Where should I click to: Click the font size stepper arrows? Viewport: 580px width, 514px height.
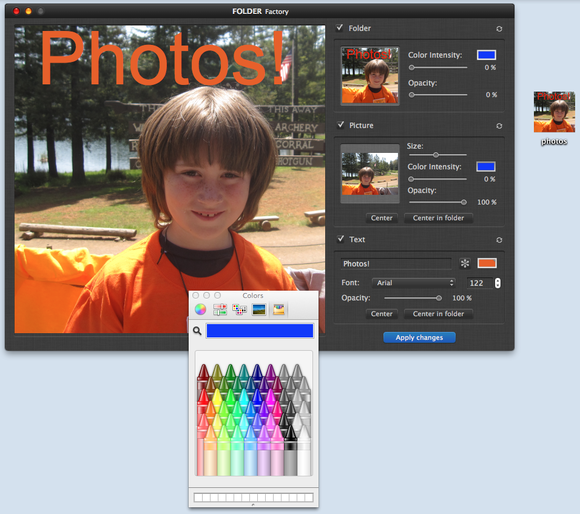pyautogui.click(x=498, y=283)
